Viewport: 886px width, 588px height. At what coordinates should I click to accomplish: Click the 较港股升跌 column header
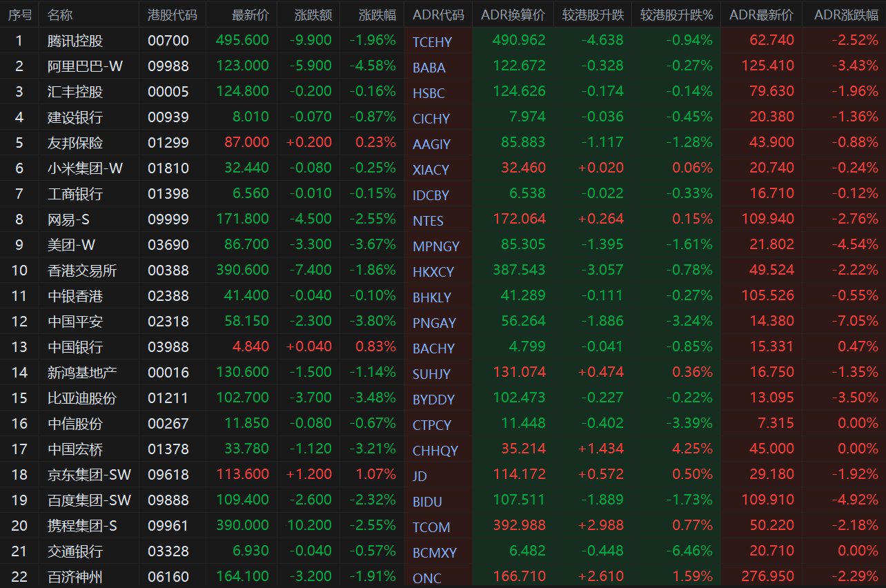pyautogui.click(x=593, y=14)
